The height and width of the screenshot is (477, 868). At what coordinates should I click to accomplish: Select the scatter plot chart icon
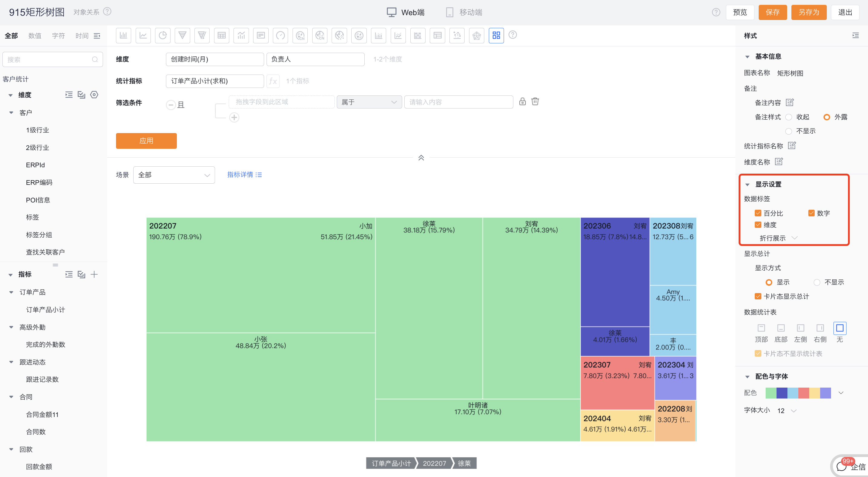(457, 35)
